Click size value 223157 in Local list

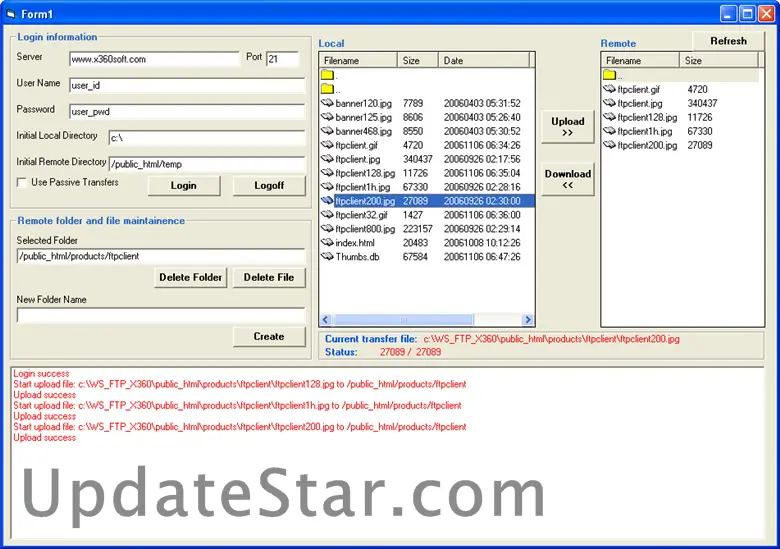pyautogui.click(x=418, y=229)
